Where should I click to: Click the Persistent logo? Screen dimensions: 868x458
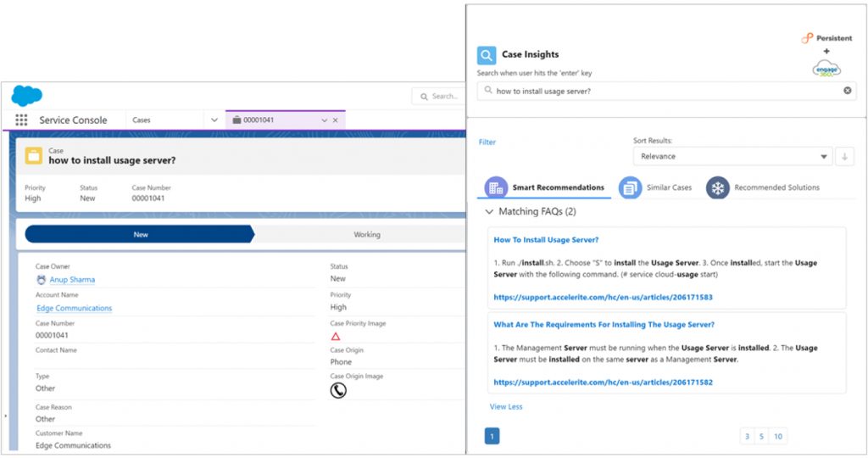pyautogui.click(x=827, y=37)
